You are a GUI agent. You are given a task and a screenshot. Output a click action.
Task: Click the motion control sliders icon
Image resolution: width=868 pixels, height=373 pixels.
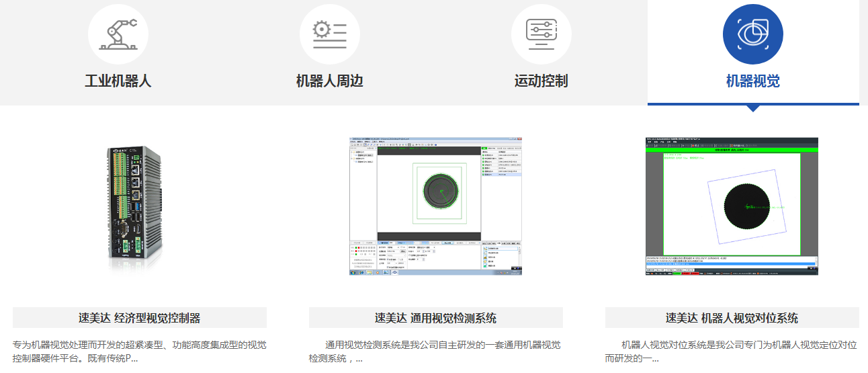pyautogui.click(x=541, y=34)
